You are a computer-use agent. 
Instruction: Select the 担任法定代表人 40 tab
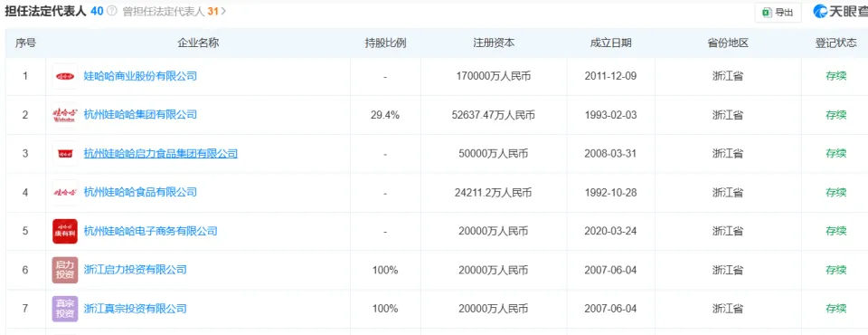click(53, 11)
